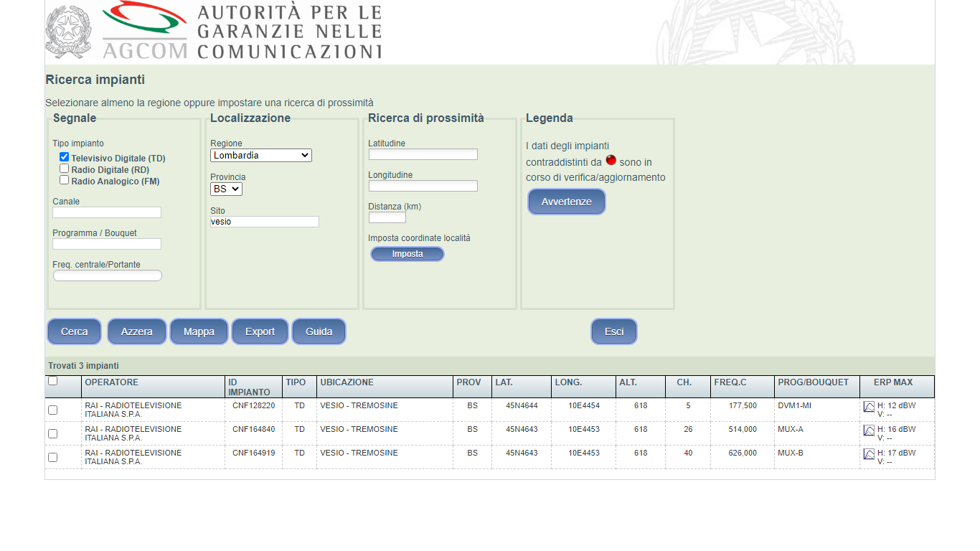Open the Provincia dropdown showing BS

coord(226,189)
